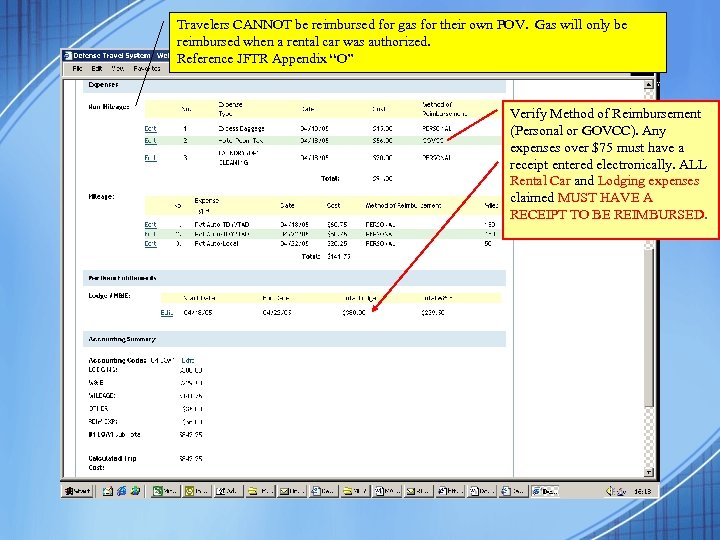Click the browser icon in the title bar
This screenshot has height=540, width=720.
tap(68, 56)
